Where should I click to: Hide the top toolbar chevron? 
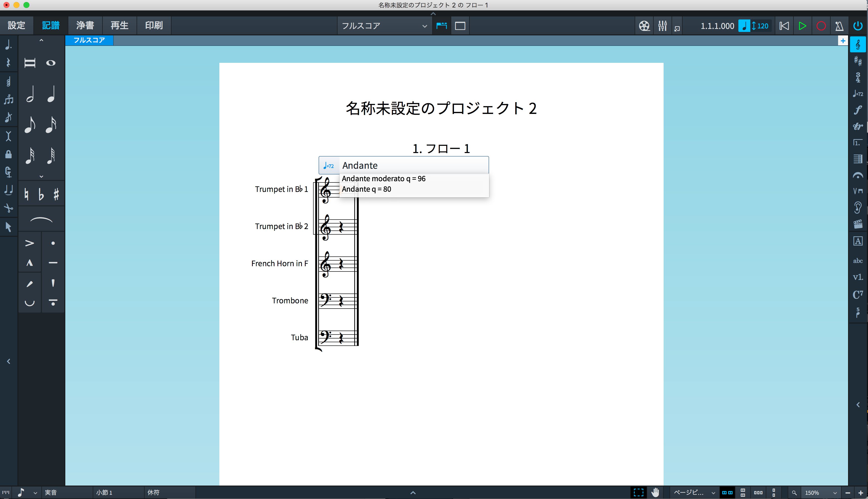click(433, 14)
